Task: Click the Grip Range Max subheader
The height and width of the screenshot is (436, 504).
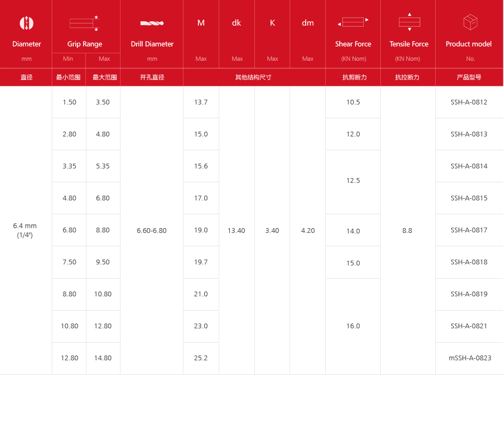Action: point(104,59)
